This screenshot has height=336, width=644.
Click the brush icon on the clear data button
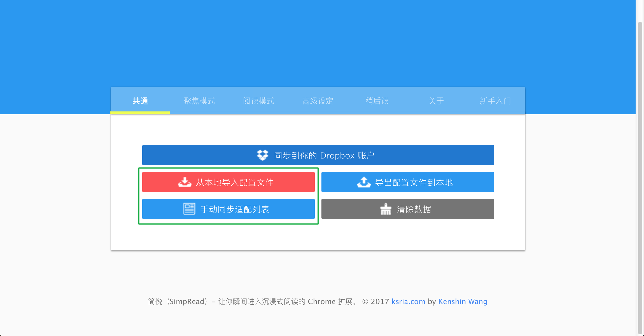coord(386,209)
